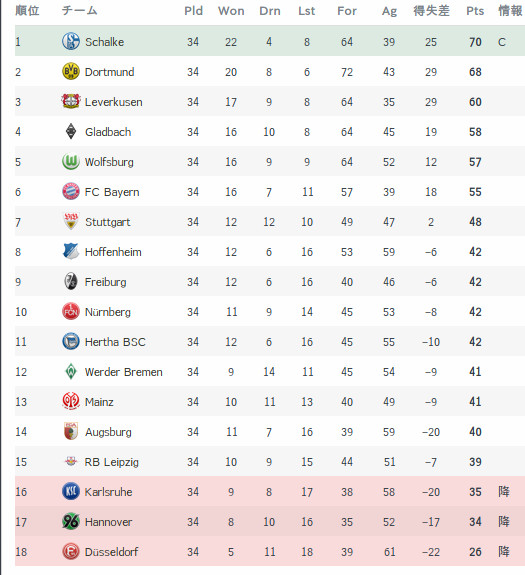Select the Leverkusen club crest
This screenshot has width=525, height=575.
71,101
